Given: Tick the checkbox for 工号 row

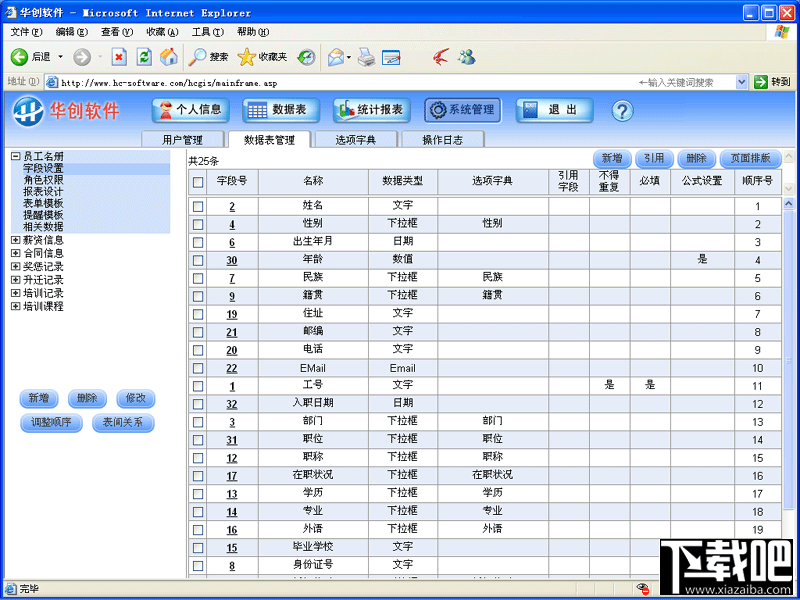Looking at the screenshot, I should pos(198,386).
